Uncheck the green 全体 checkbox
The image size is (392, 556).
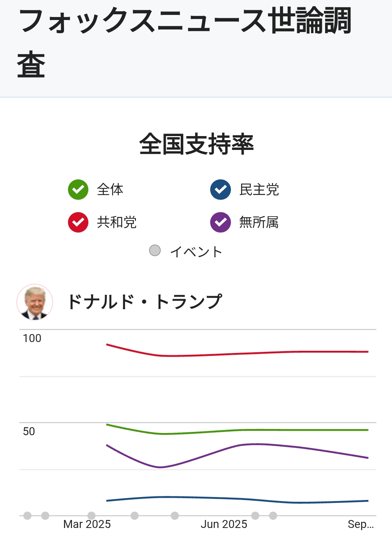point(78,190)
